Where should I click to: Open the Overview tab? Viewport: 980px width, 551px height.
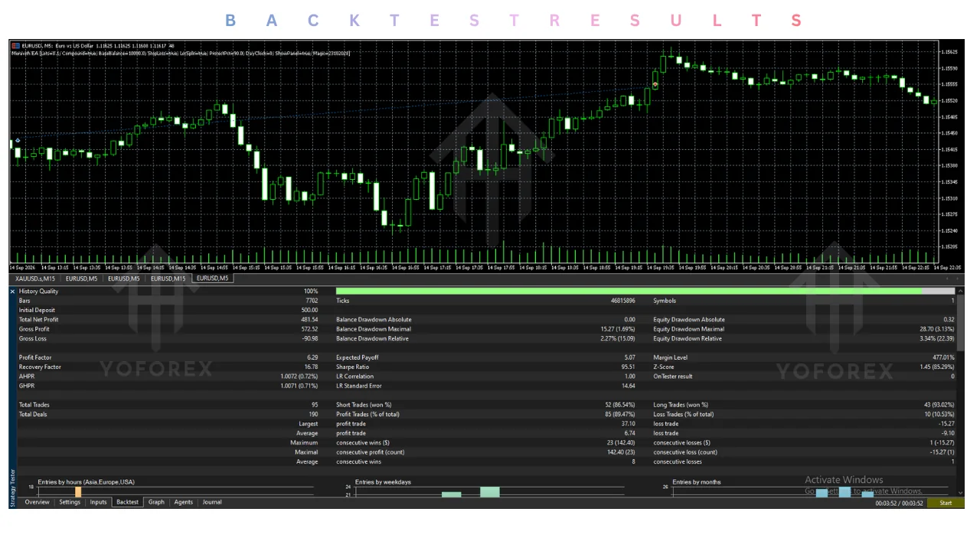[x=37, y=502]
